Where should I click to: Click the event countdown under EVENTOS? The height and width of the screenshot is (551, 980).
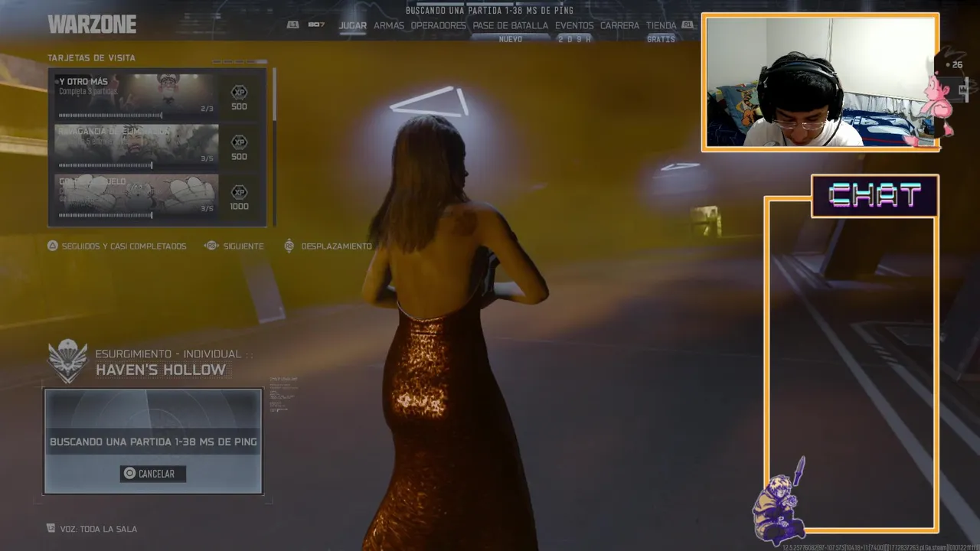574,39
